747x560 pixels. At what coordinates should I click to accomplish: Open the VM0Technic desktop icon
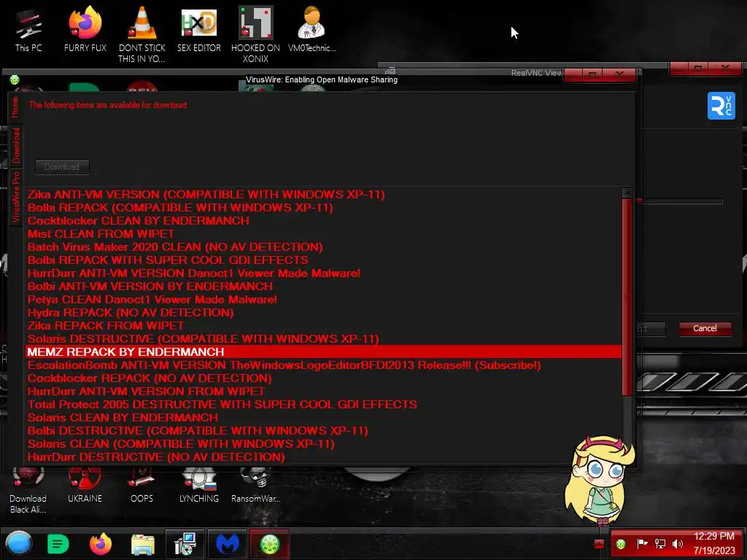pyautogui.click(x=311, y=30)
